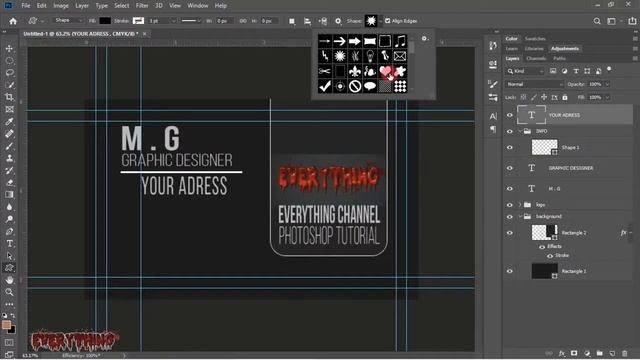This screenshot has height=360, width=640.
Task: Open tool mode Shape dropdown
Action: point(68,20)
